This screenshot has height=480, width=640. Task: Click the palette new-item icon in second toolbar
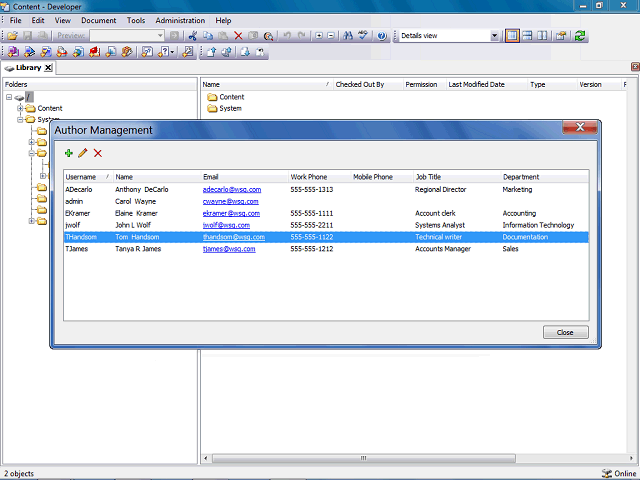pos(127,52)
